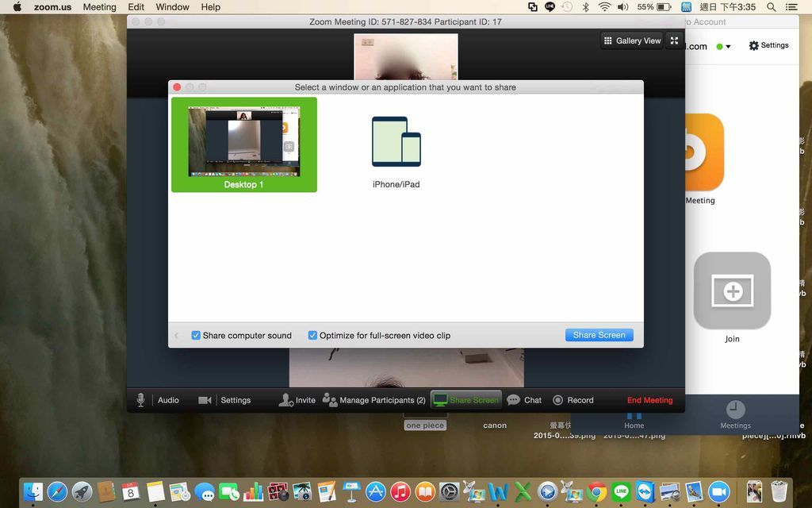This screenshot has height=508, width=812.
Task: Enter full screen in meeting window
Action: (x=674, y=40)
